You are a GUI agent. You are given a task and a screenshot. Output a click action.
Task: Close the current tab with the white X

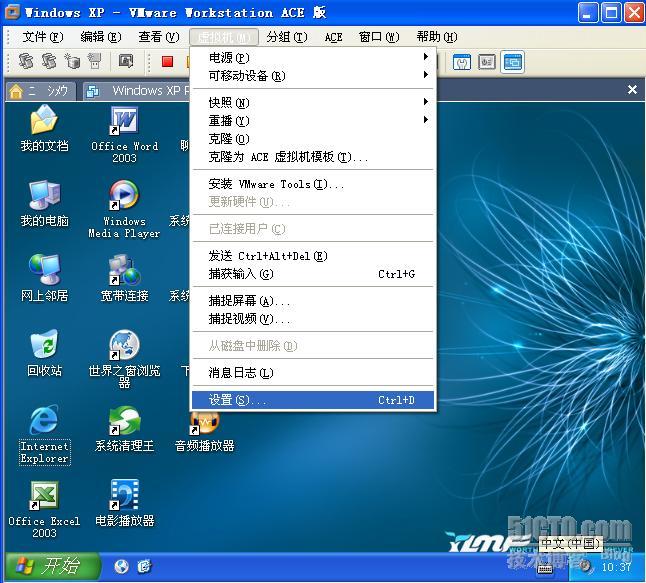click(x=632, y=90)
